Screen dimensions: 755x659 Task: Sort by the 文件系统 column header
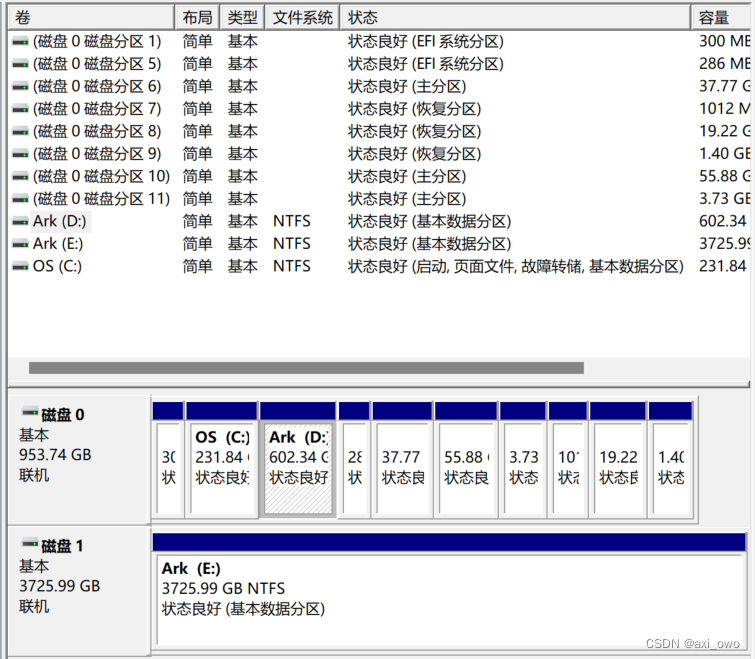pos(302,18)
